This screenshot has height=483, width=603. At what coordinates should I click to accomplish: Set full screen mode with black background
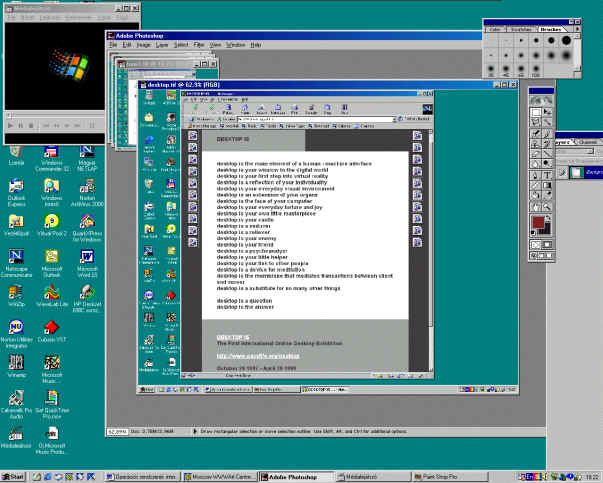click(x=549, y=255)
